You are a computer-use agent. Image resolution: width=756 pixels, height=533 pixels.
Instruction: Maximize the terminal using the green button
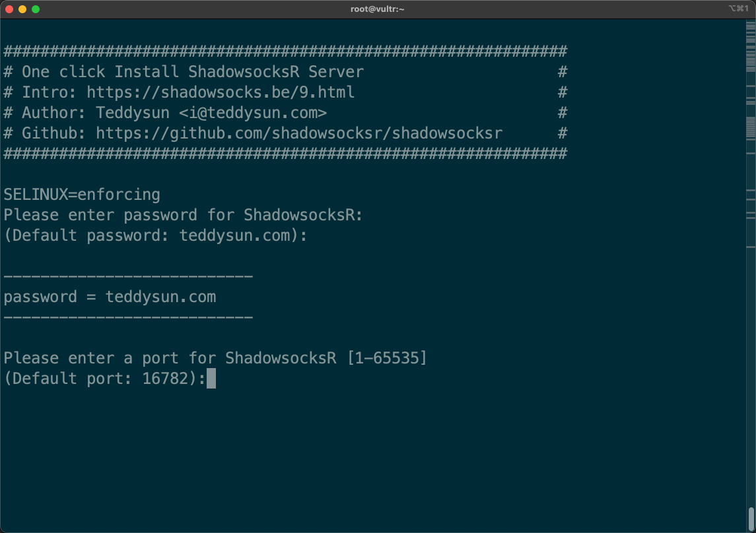point(36,9)
